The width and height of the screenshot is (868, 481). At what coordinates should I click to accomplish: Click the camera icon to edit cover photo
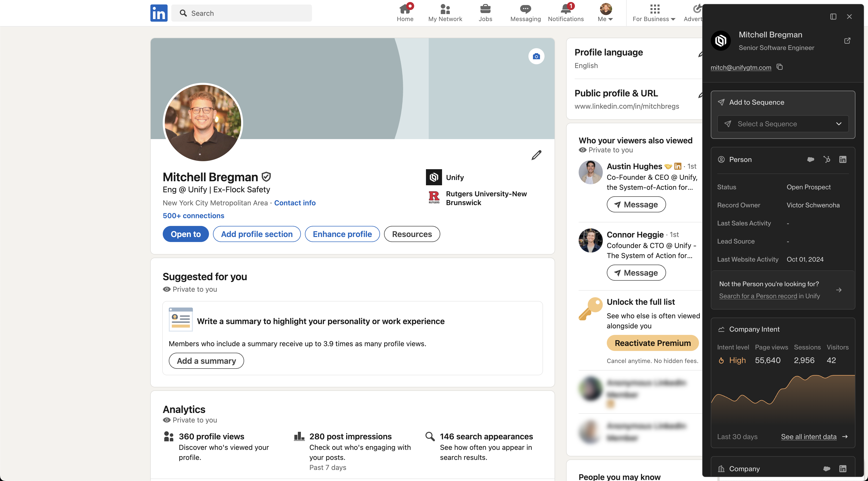(536, 56)
